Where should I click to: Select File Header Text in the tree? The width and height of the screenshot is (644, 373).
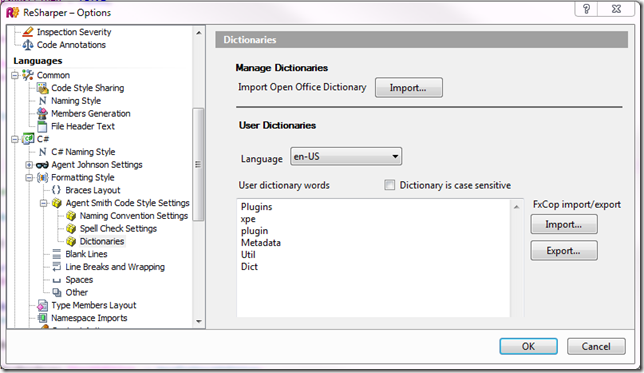pyautogui.click(x=83, y=126)
